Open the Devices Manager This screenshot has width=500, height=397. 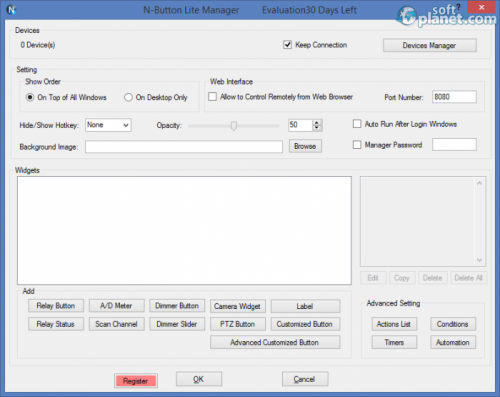(x=429, y=46)
